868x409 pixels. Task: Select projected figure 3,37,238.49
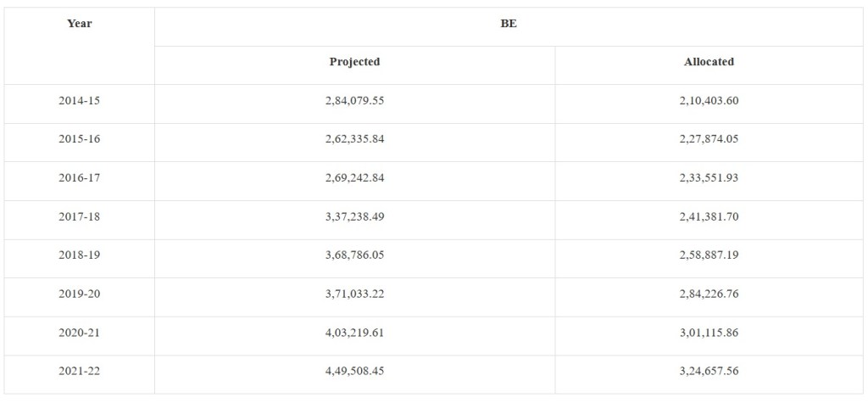(x=354, y=217)
